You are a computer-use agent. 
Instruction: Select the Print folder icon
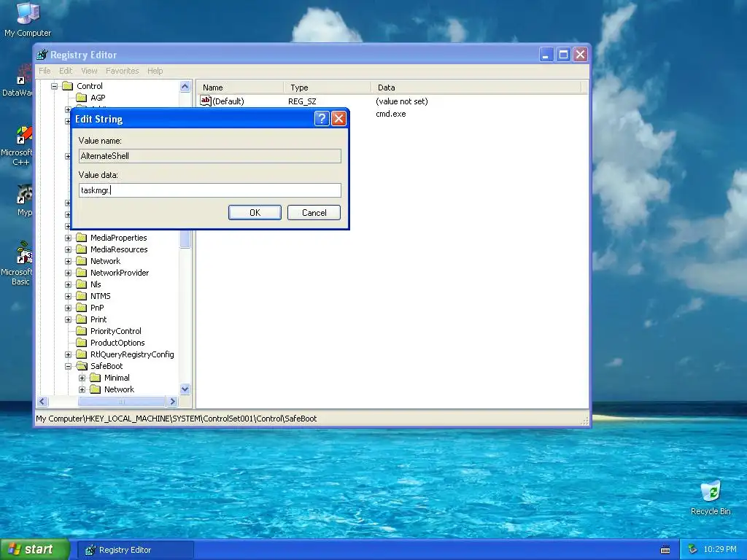[82, 319]
